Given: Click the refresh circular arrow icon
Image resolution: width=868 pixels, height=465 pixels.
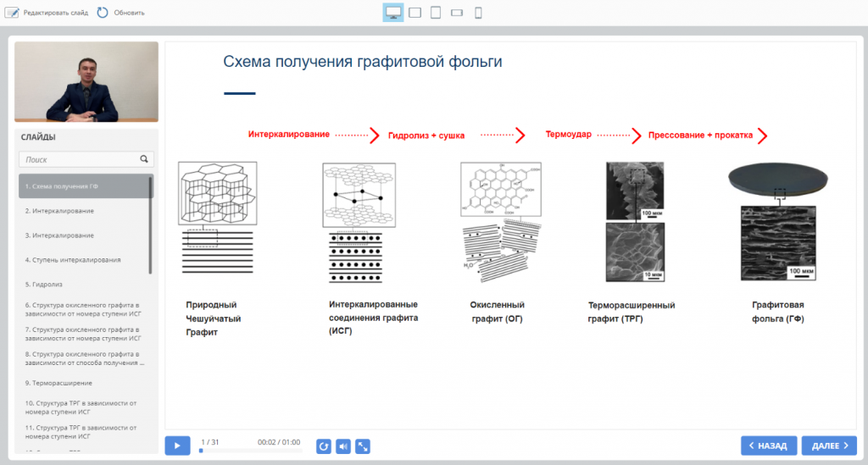Looking at the screenshot, I should point(103,12).
